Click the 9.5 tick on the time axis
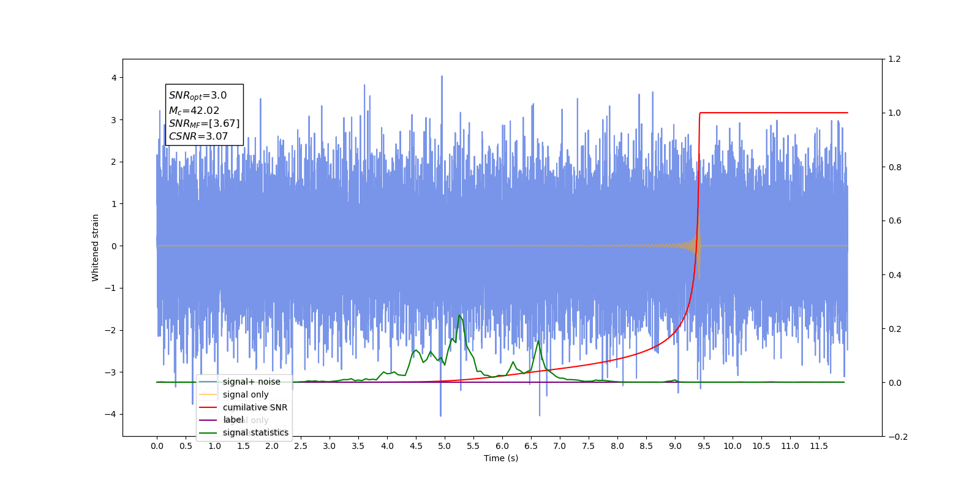This screenshot has height=490, width=980. (704, 446)
